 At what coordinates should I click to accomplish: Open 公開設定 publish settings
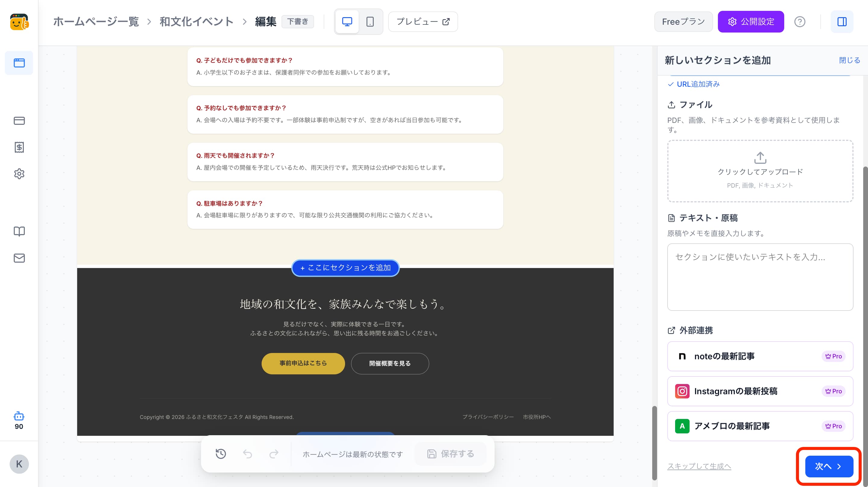pyautogui.click(x=751, y=22)
